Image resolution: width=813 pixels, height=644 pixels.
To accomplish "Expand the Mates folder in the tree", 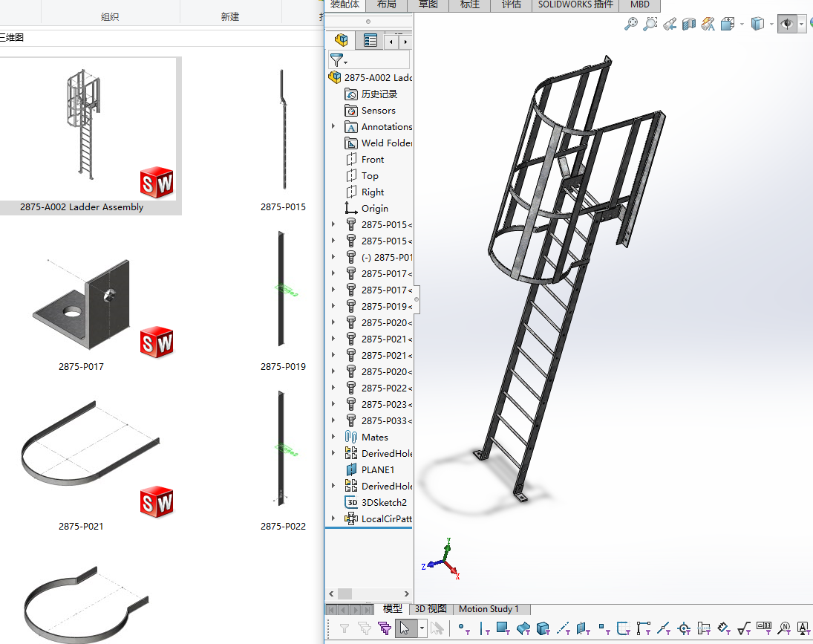I will [333, 437].
